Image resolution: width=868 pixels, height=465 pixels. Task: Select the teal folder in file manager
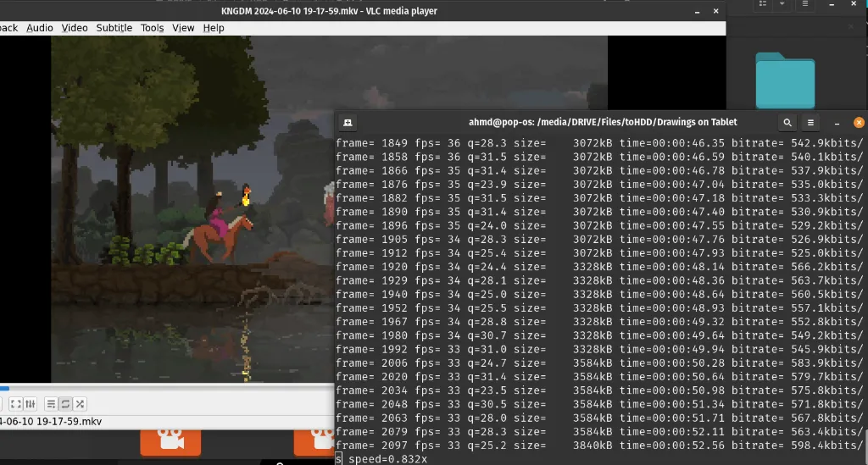[x=785, y=80]
